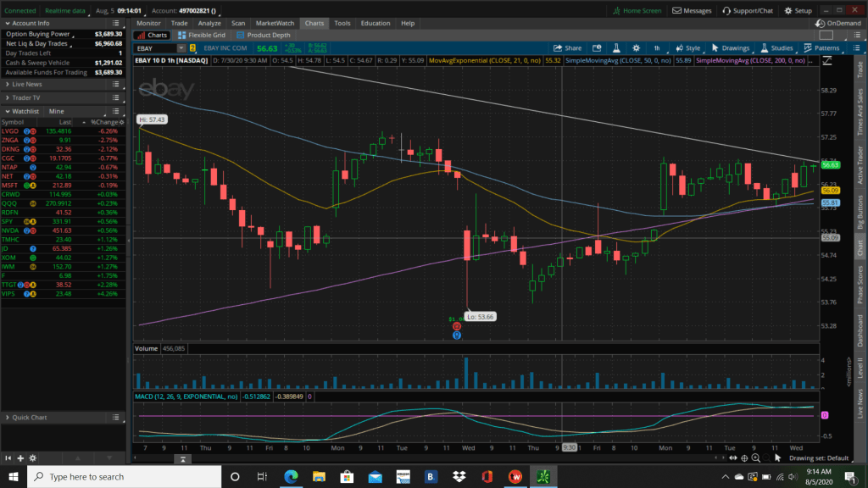Viewport: 868px width, 488px height.
Task: Click the Share chart icon
Action: tap(567, 48)
